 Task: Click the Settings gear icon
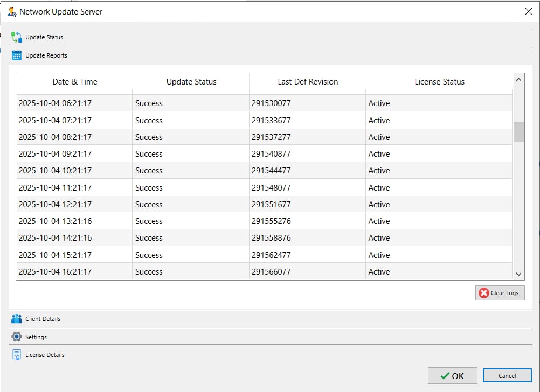pos(17,337)
